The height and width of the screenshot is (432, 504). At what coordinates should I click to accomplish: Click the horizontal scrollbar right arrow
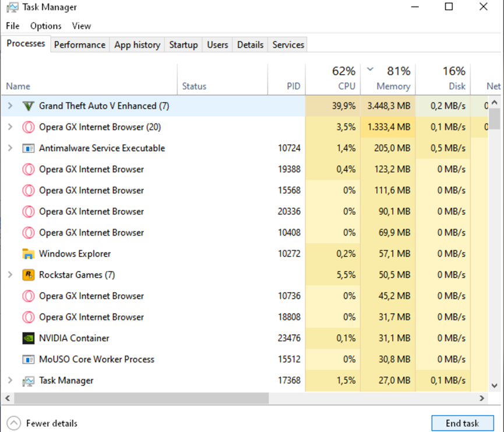(x=482, y=398)
